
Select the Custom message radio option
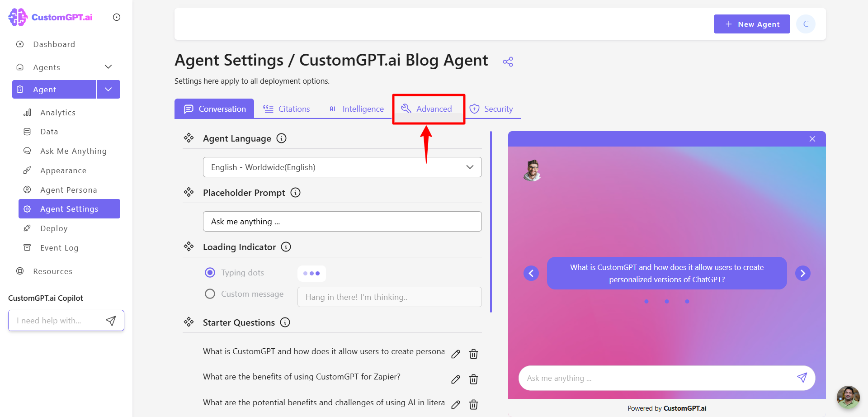[210, 294]
